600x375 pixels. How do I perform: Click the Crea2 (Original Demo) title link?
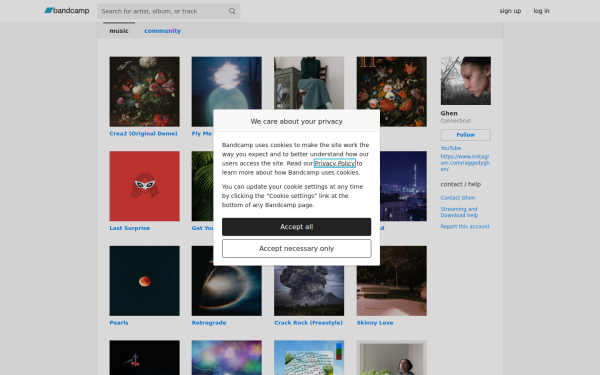pyautogui.click(x=143, y=134)
